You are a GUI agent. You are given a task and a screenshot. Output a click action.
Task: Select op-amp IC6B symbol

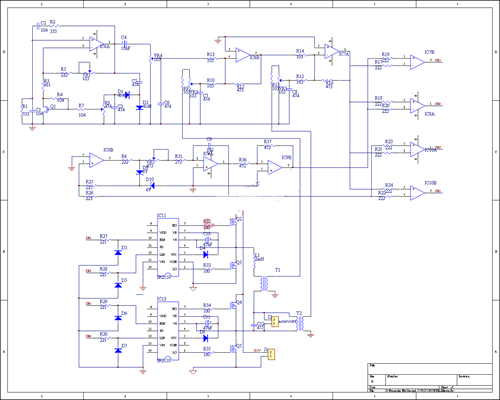(x=243, y=55)
